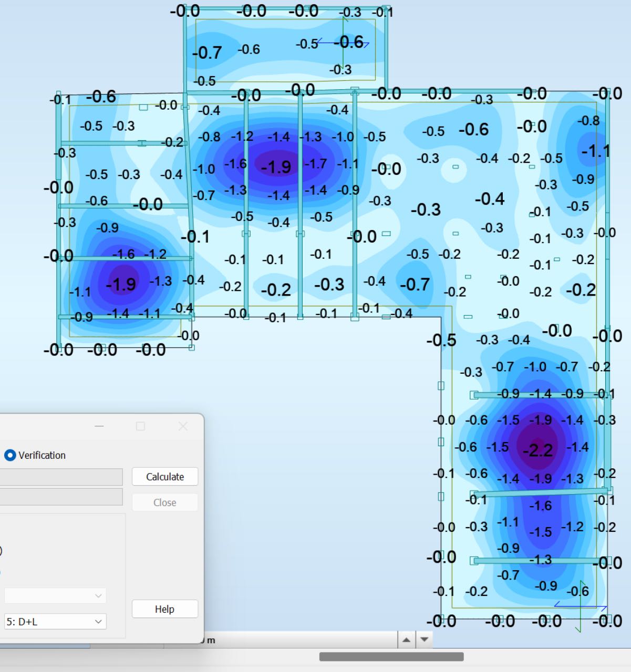The height and width of the screenshot is (672, 631).
Task: Minimize the verification dialog window
Action: (x=99, y=426)
